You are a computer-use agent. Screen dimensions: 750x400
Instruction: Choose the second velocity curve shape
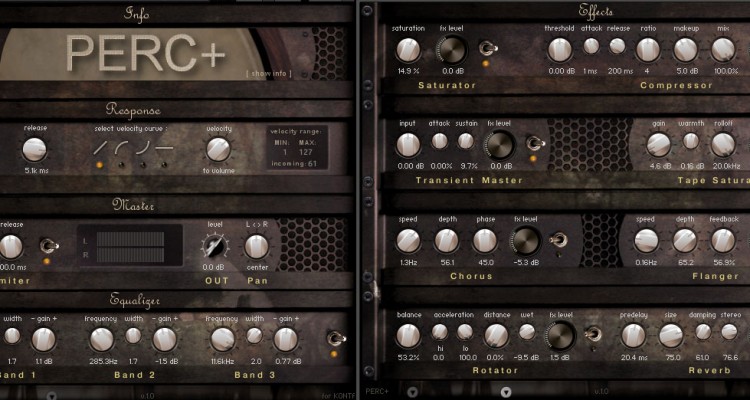click(x=121, y=147)
